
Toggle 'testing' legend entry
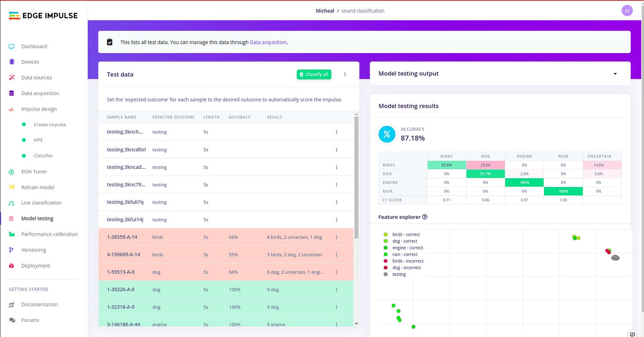tap(395, 274)
